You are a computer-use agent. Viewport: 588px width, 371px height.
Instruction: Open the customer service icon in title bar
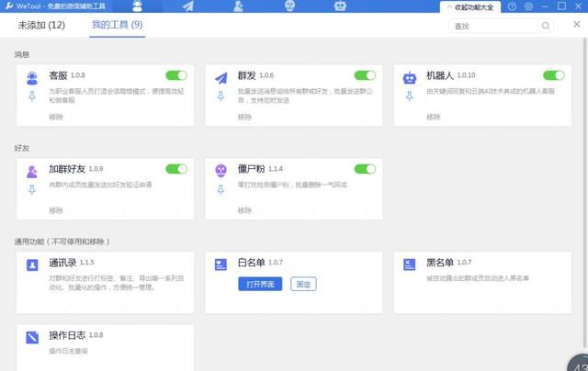pyautogui.click(x=138, y=6)
